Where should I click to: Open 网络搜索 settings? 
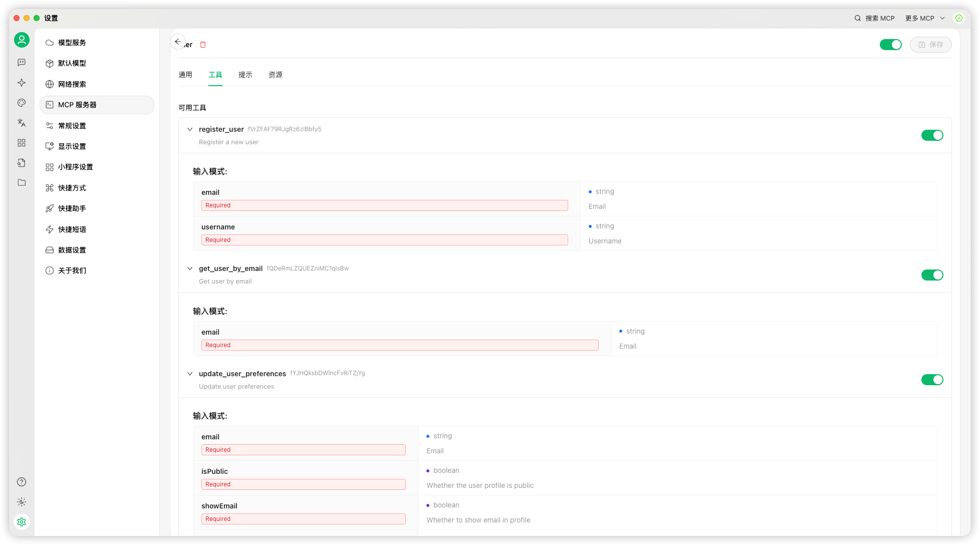point(97,84)
